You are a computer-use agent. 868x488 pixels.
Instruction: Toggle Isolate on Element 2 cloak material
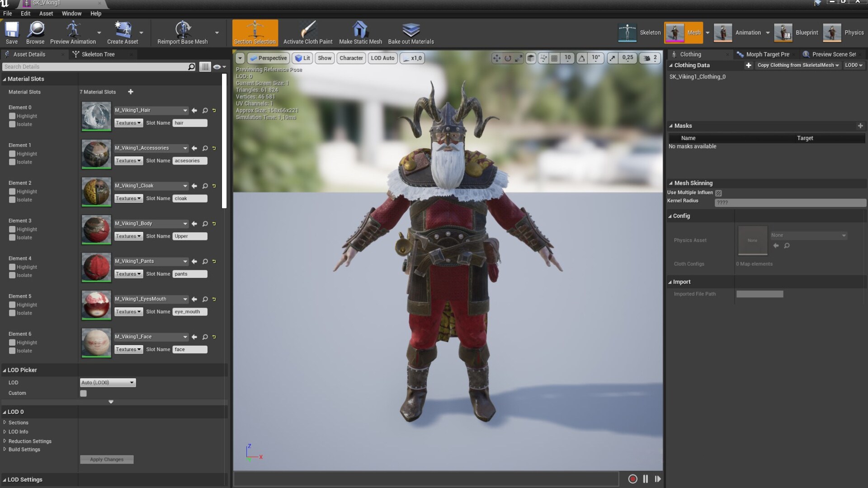click(x=11, y=199)
